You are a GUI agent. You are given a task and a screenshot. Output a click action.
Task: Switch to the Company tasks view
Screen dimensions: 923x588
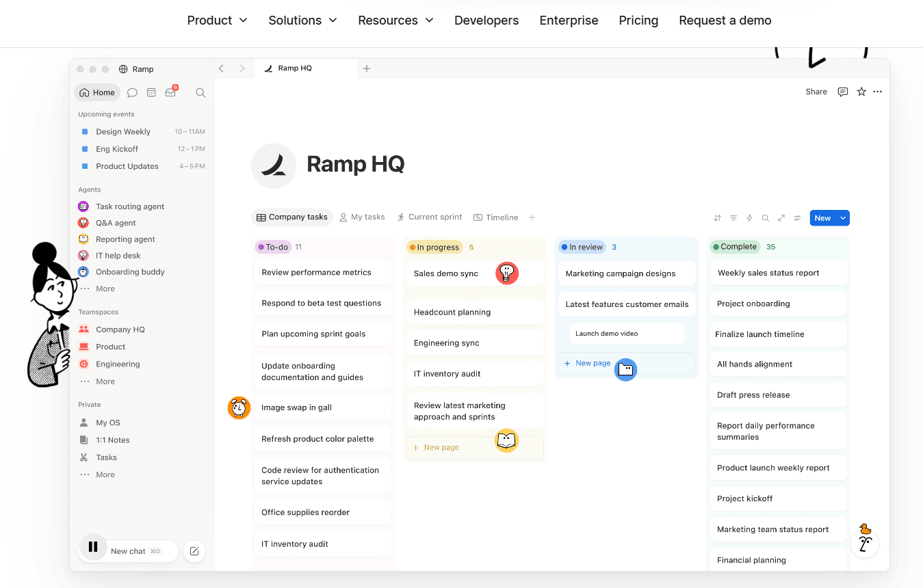292,217
